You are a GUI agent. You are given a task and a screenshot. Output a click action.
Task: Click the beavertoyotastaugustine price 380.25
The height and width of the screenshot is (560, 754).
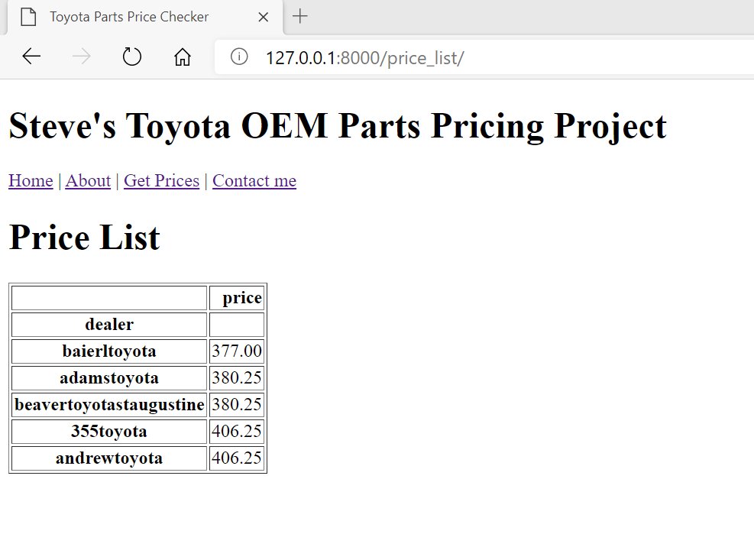pyautogui.click(x=237, y=405)
